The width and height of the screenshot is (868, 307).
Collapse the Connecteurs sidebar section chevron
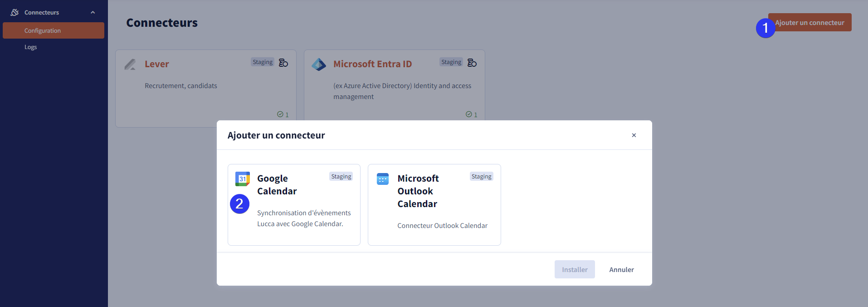point(93,12)
